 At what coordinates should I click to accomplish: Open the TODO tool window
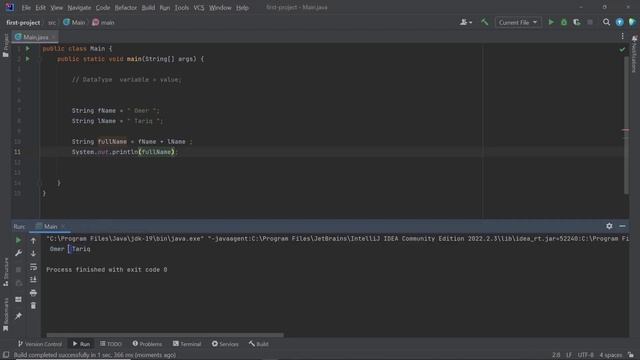(111, 344)
